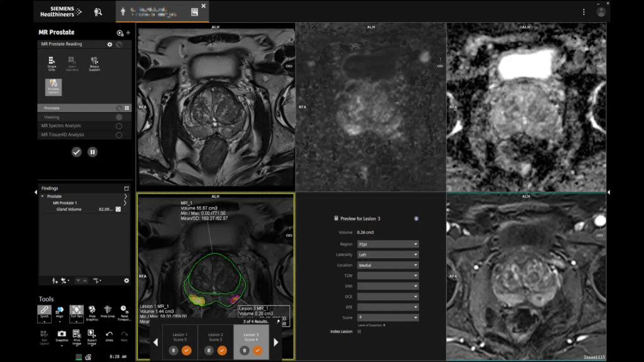Click the Synch tool in Tools panel
Screen dimensions: 644x362
(45, 310)
